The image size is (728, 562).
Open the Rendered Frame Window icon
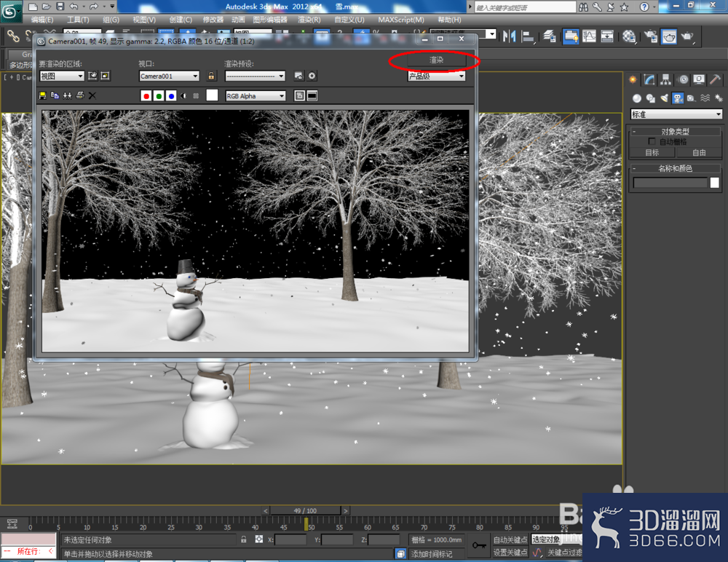pos(669,36)
